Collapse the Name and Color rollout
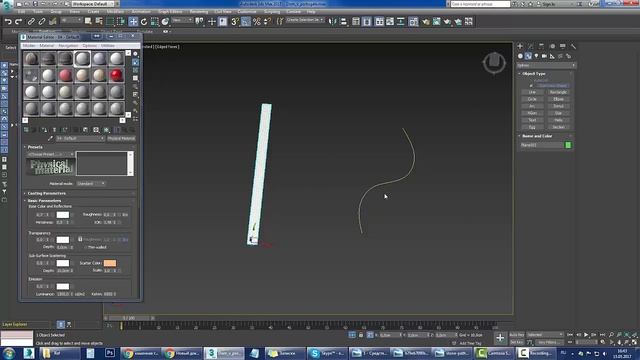The height and width of the screenshot is (360, 640). point(537,136)
